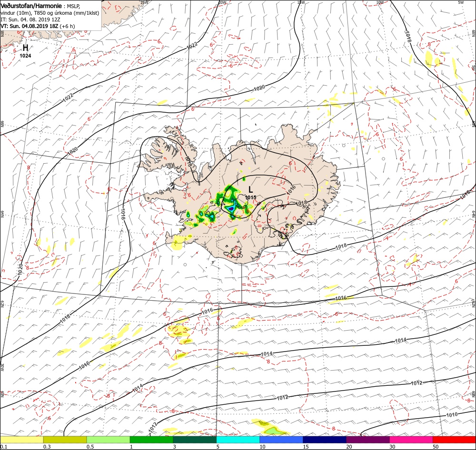Click the Veðurstofan/Harmonie title text

click(x=31, y=6)
